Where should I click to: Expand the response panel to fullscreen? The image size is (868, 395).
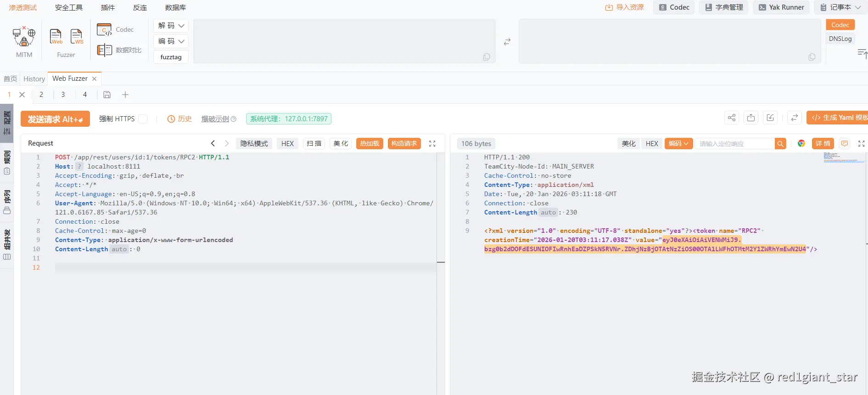862,144
